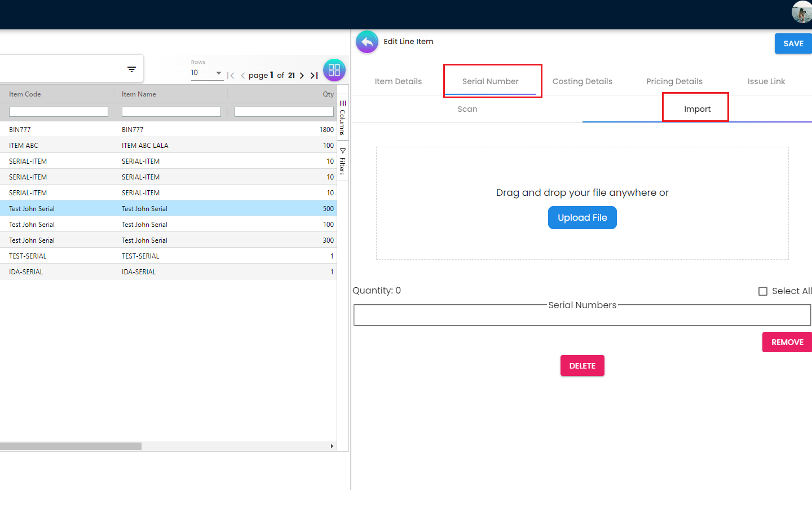Click the Upload File button
The height and width of the screenshot is (508, 812).
pyautogui.click(x=582, y=218)
